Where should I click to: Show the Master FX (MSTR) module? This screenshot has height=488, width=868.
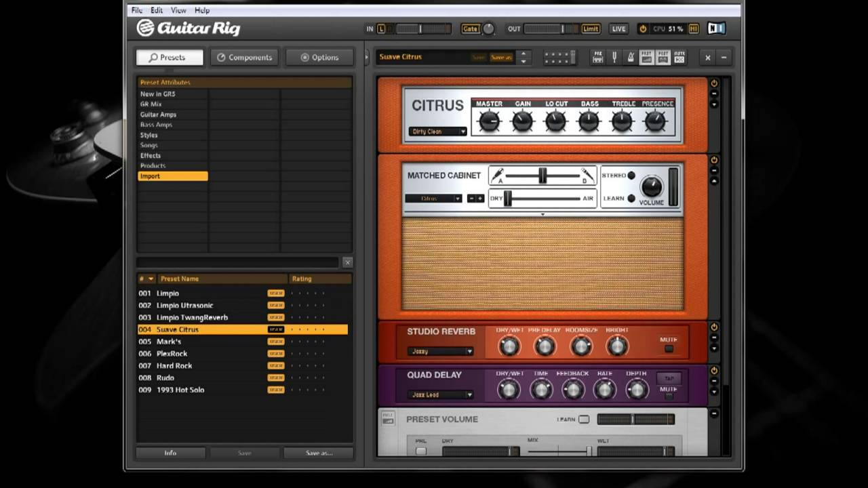(x=679, y=58)
